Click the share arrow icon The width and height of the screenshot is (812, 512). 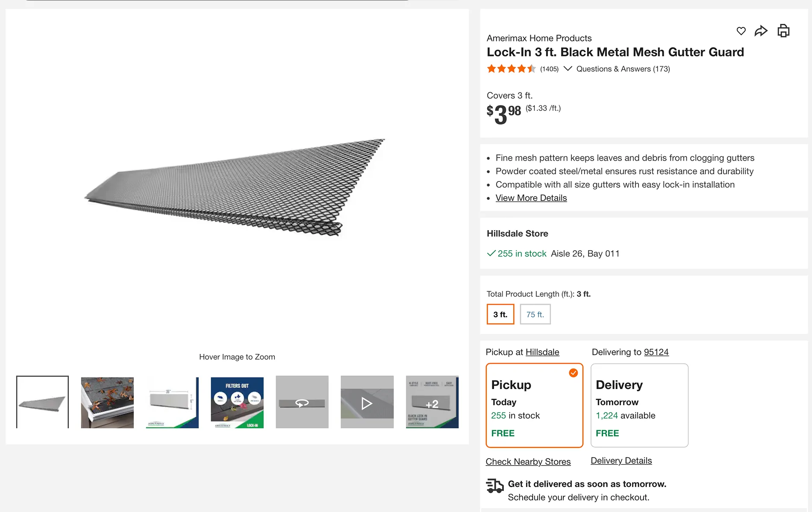pos(761,31)
